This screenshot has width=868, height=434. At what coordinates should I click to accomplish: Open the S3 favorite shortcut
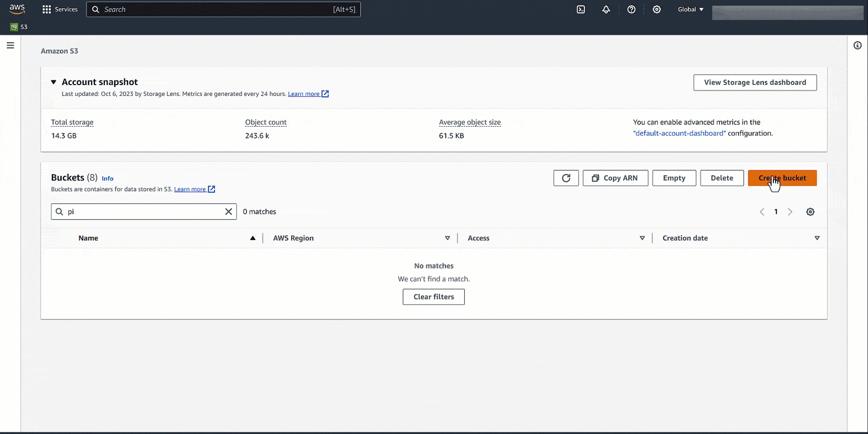point(19,27)
